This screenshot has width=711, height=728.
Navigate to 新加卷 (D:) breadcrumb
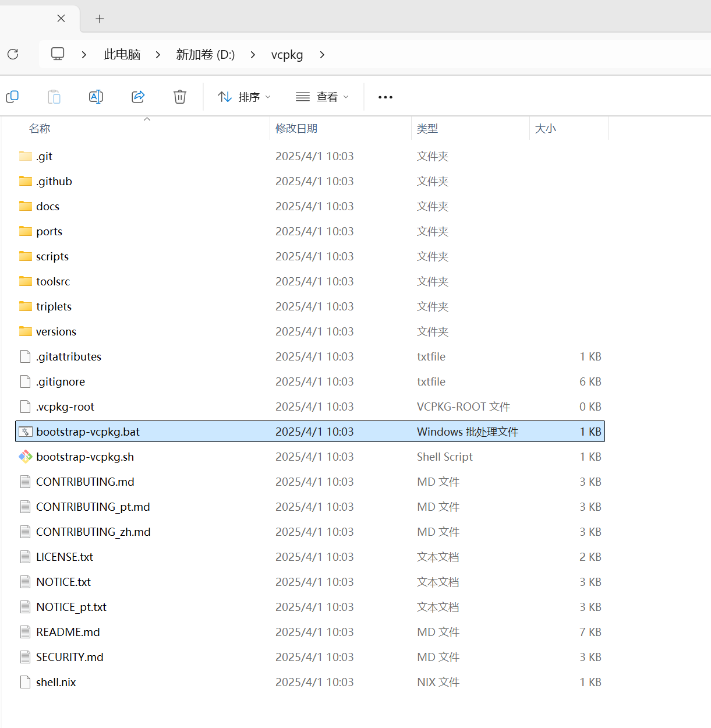pos(206,55)
